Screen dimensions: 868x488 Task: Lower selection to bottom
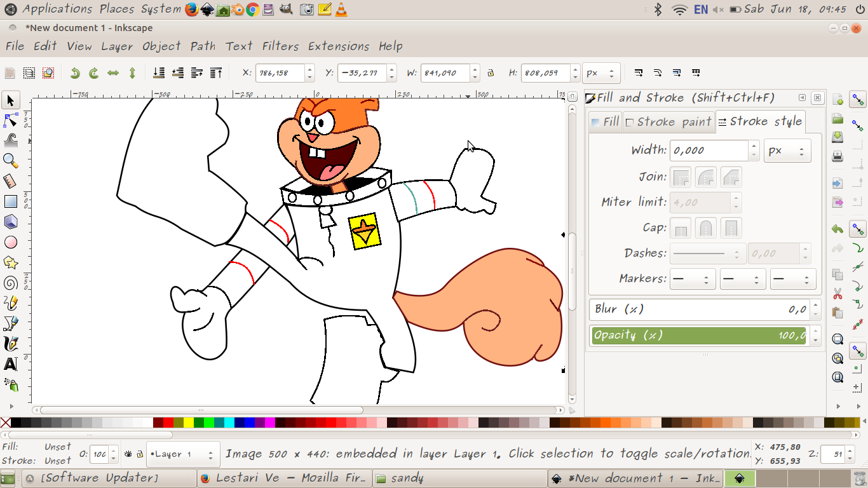tap(159, 73)
